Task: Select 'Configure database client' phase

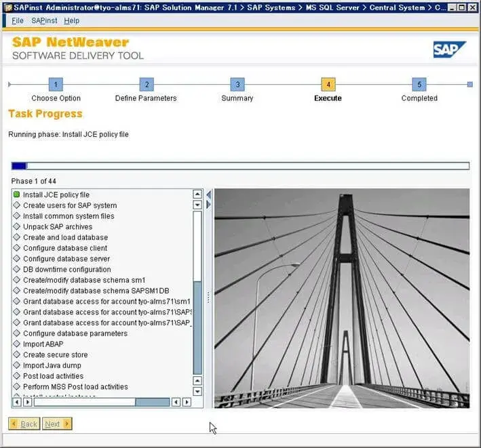Action: [65, 248]
